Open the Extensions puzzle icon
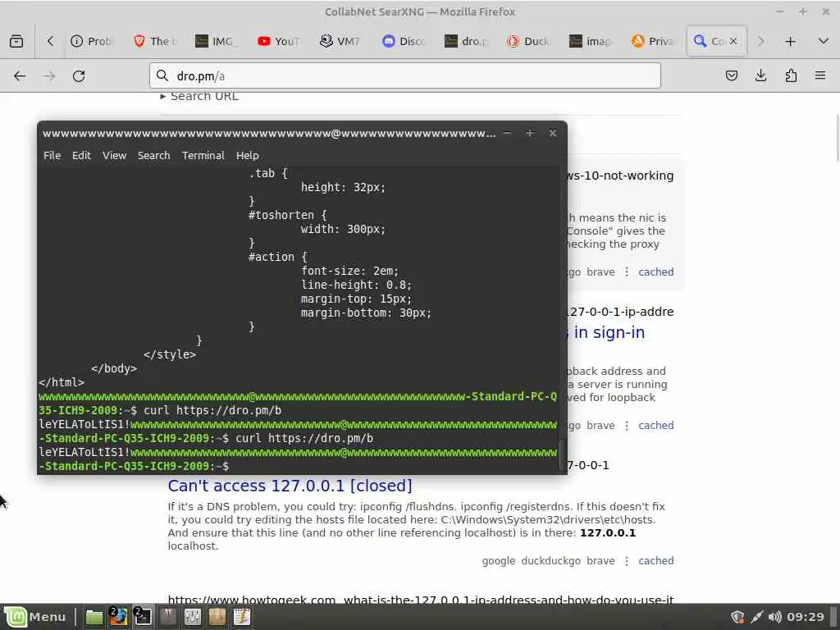This screenshot has width=840, height=630. coord(791,76)
